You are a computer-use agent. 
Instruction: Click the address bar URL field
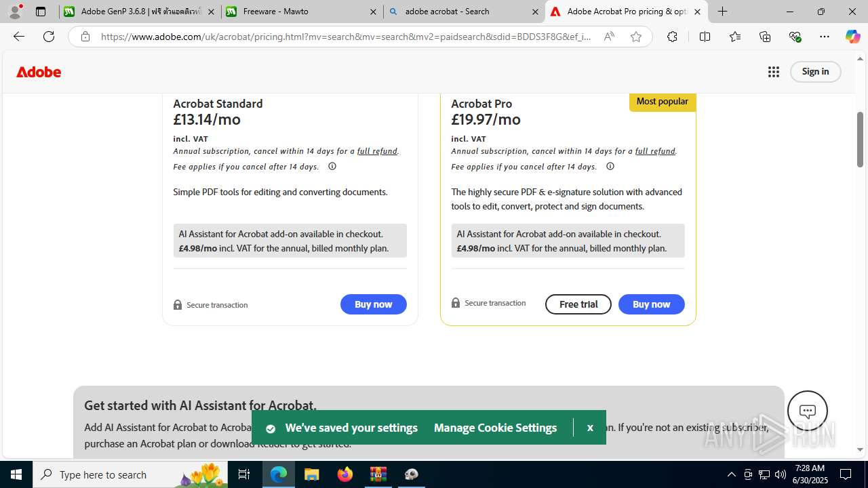346,37
